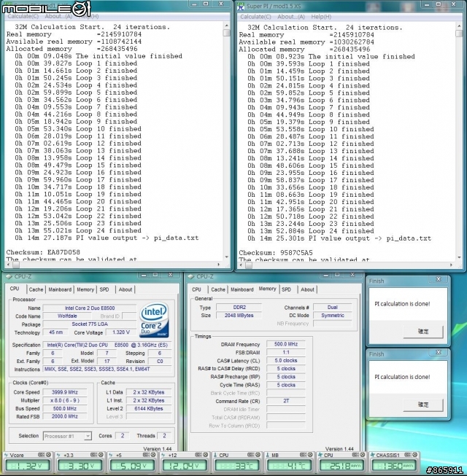Open settings icon on the +12 gadget

[x=198, y=455]
